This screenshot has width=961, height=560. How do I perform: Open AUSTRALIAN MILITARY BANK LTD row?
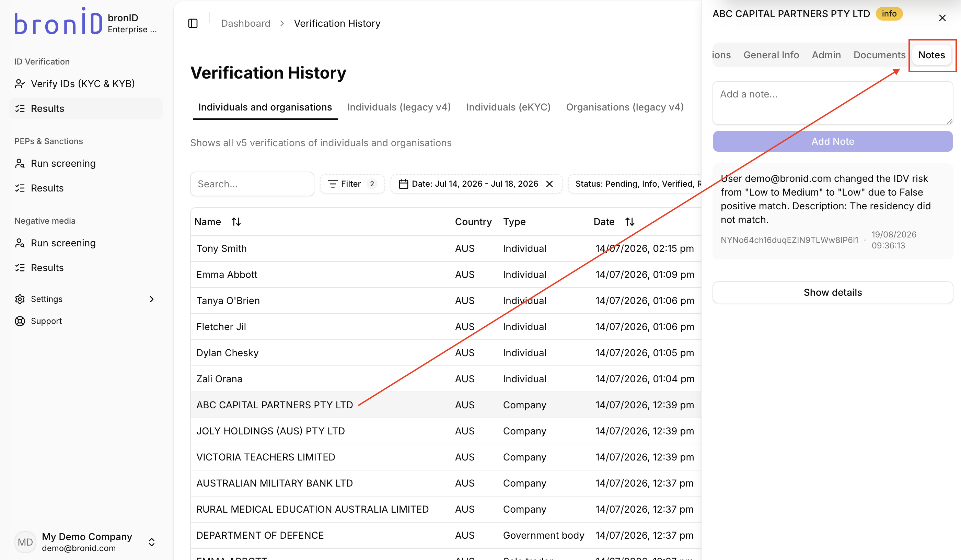[x=445, y=483]
